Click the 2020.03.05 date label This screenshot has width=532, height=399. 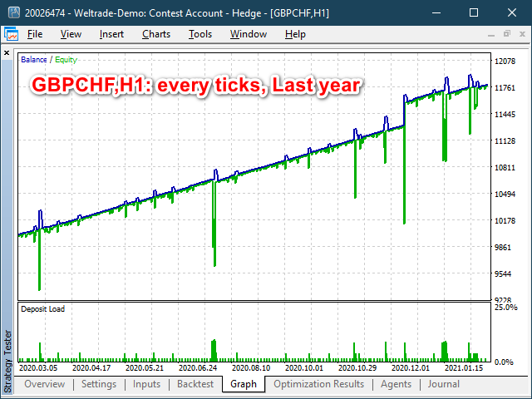coord(38,367)
